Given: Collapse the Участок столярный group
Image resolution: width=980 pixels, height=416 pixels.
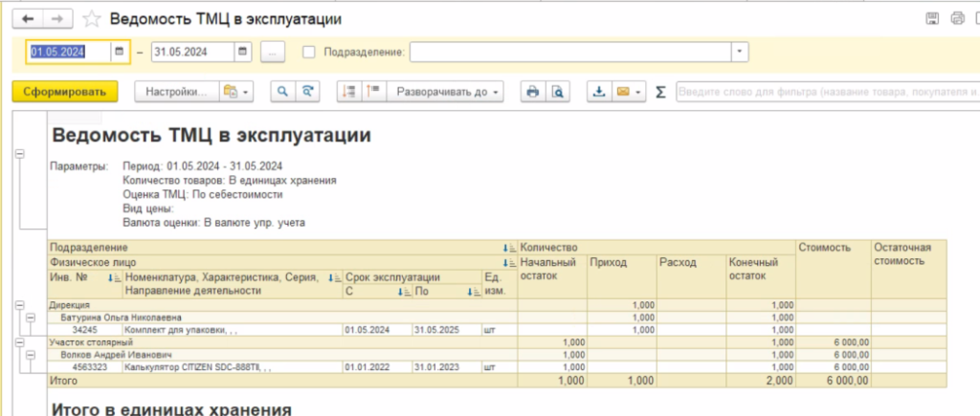Looking at the screenshot, I should pos(20,340).
